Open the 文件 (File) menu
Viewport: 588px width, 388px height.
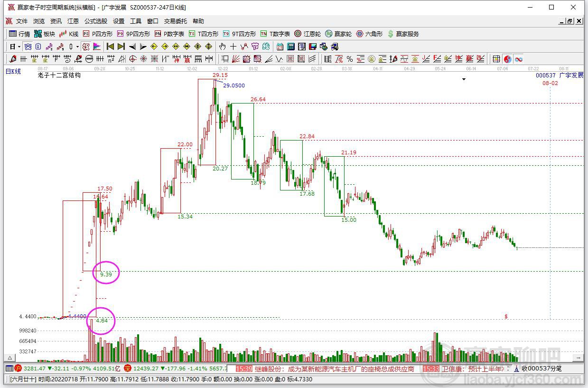click(22, 21)
